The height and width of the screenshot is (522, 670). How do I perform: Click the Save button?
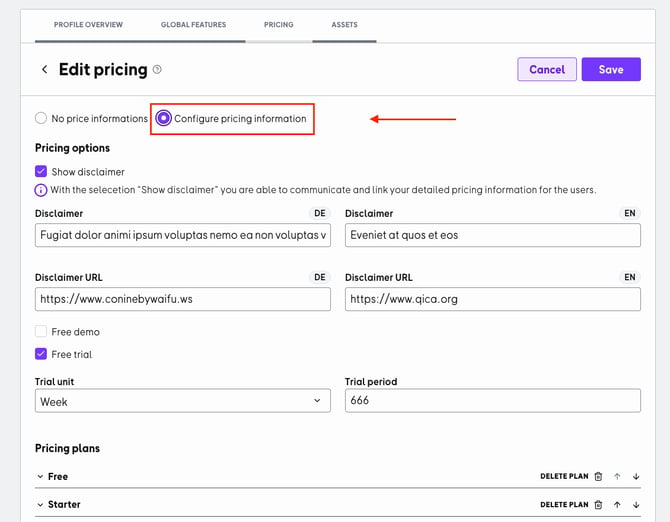[x=611, y=69]
